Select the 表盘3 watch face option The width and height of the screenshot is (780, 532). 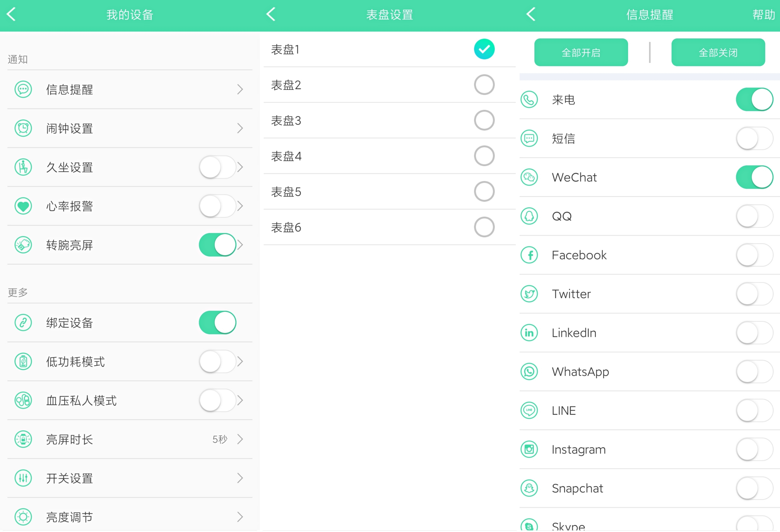(484, 120)
